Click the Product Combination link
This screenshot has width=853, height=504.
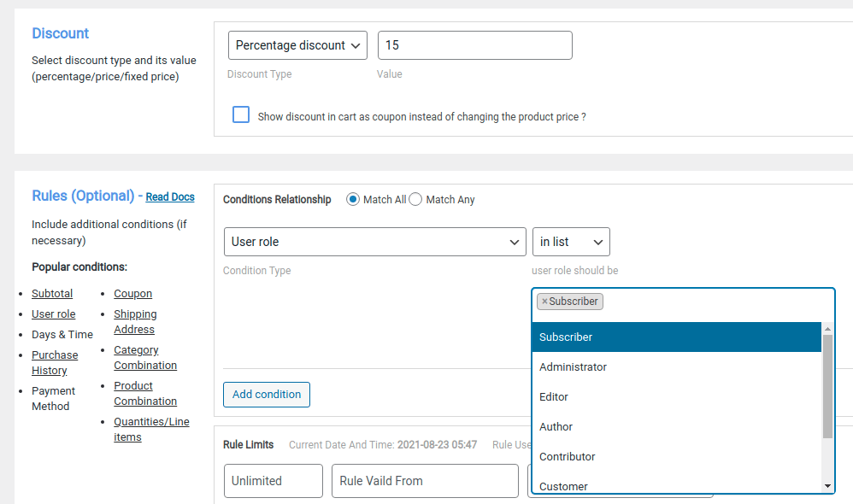(x=145, y=394)
